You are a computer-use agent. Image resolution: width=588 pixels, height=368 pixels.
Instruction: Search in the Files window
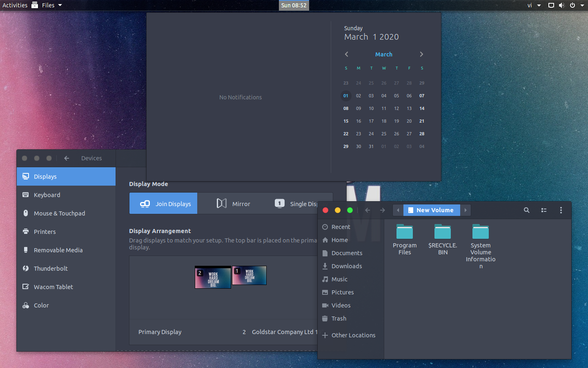point(527,210)
